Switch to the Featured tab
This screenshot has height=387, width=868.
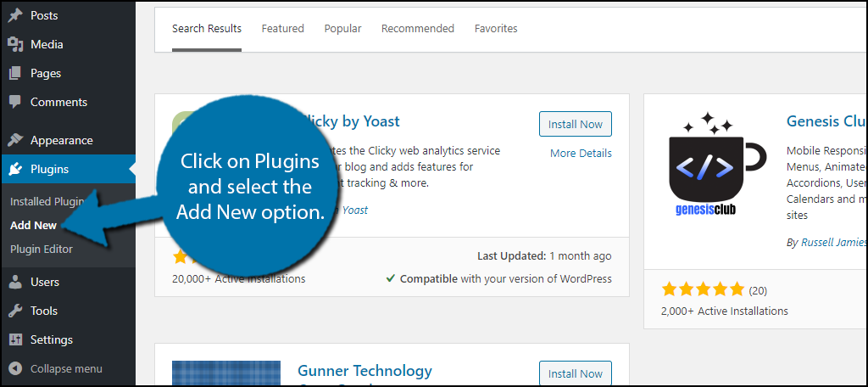[x=283, y=28]
